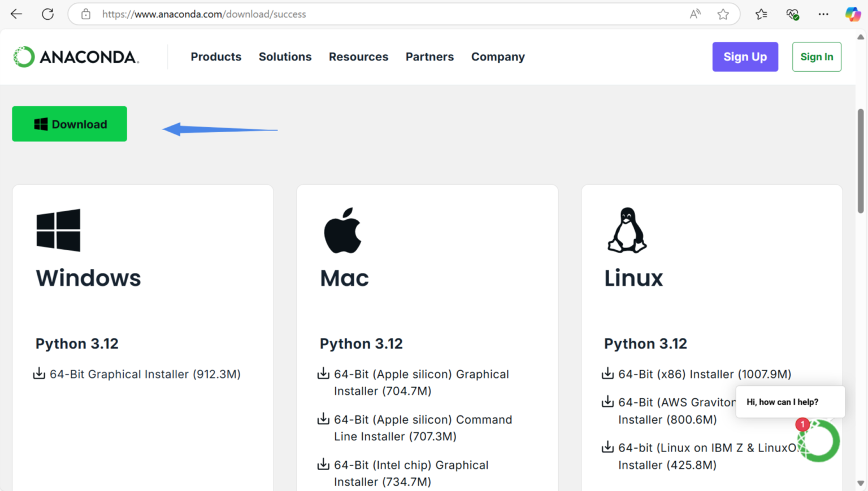Launch Copilot from the toolbar
The width and height of the screenshot is (868, 491).
point(853,14)
